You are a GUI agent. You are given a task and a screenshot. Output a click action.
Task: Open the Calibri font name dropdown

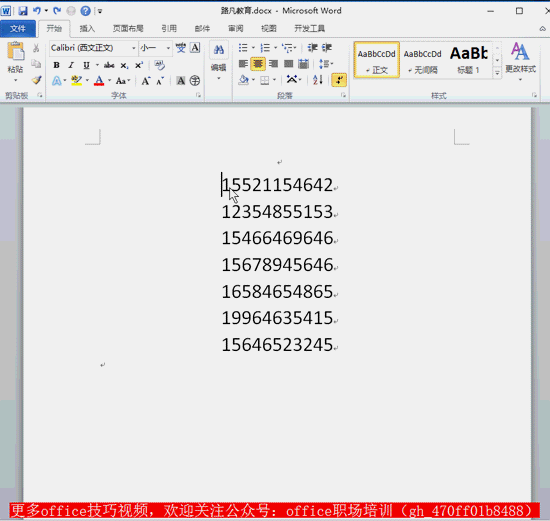[x=134, y=48]
